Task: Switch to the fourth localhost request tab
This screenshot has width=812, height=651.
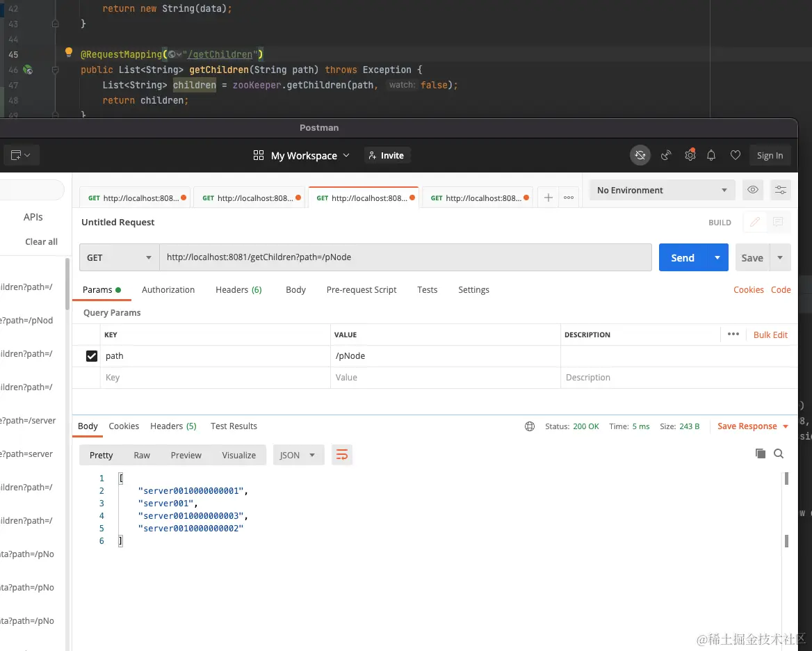Action: pyautogui.click(x=478, y=198)
